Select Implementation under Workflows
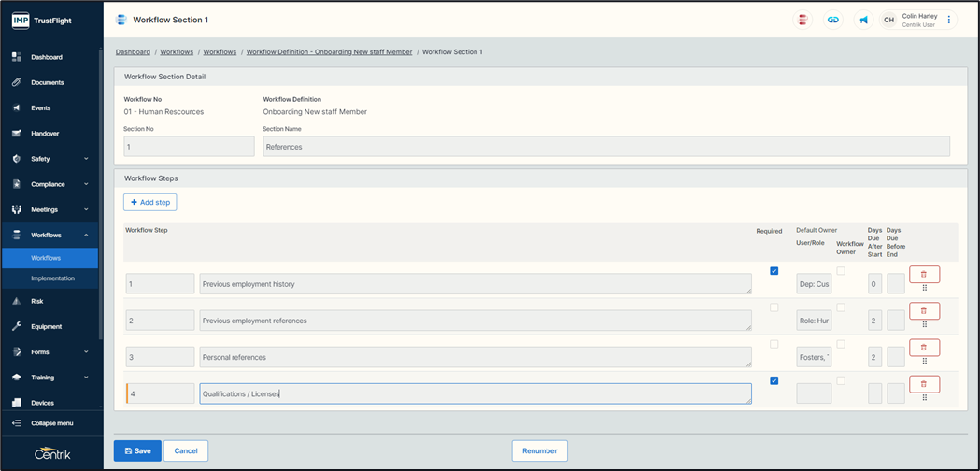The width and height of the screenshot is (980, 471). point(52,278)
